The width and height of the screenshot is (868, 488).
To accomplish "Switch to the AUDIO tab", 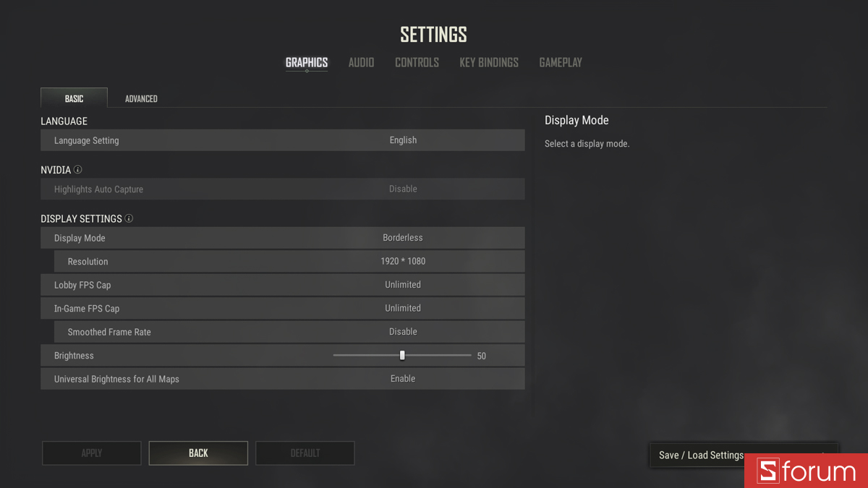I will 361,62.
